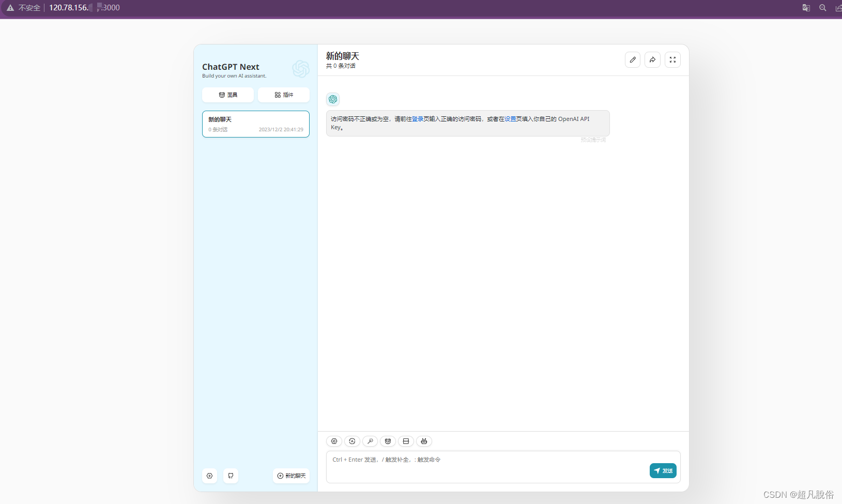Toggle fullscreen with the expand icon
842x504 pixels.
tap(672, 59)
